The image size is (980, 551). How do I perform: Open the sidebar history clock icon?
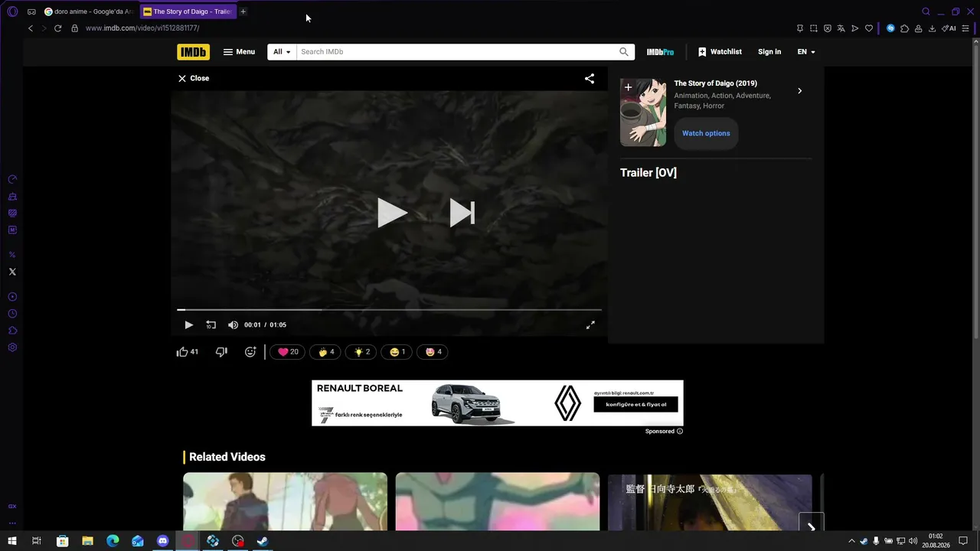pos(12,314)
